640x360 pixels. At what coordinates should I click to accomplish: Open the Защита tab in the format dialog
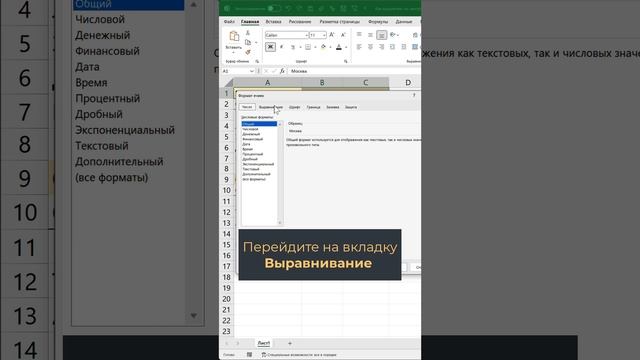click(x=351, y=107)
